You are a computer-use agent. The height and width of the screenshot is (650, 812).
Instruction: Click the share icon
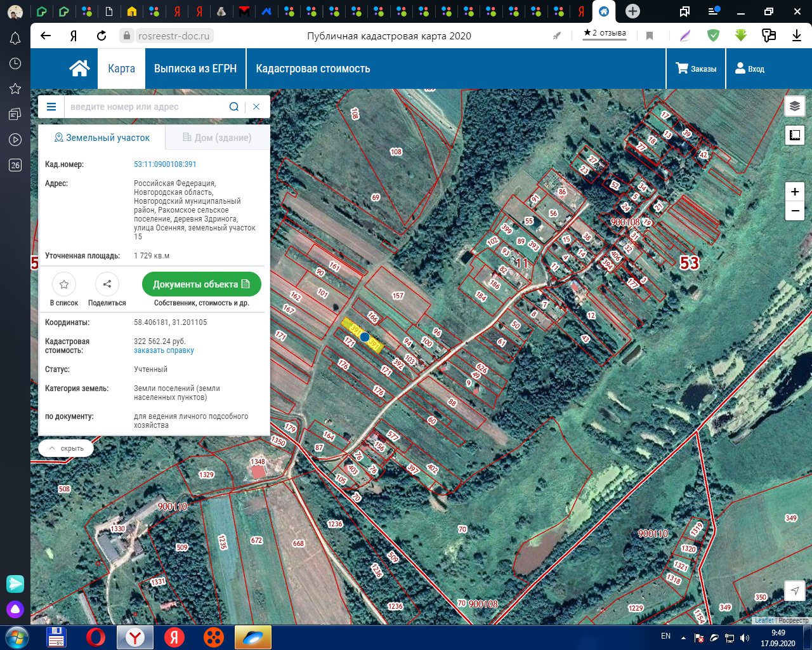[107, 284]
